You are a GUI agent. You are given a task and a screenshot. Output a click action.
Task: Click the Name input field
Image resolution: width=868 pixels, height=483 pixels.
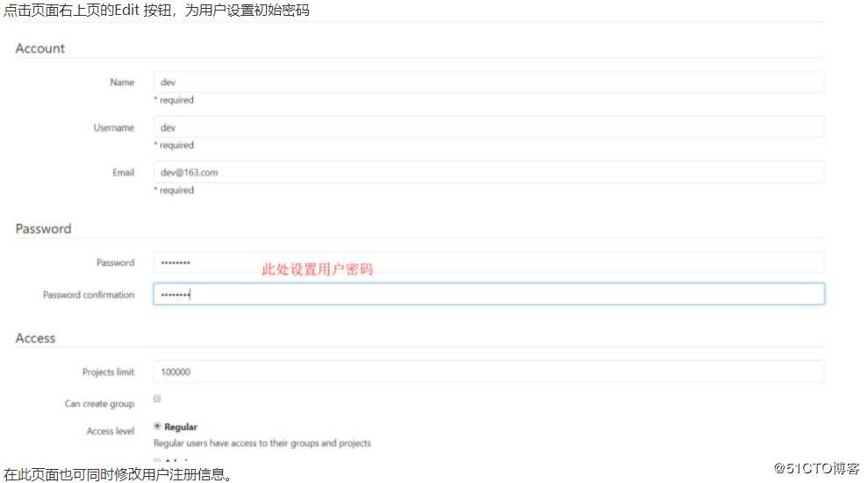point(489,82)
